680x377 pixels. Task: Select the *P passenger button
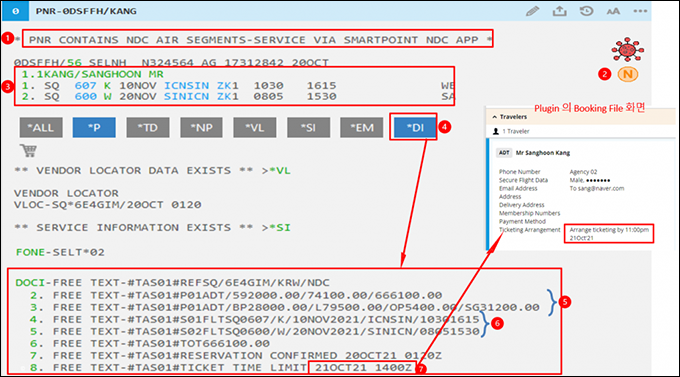94,128
